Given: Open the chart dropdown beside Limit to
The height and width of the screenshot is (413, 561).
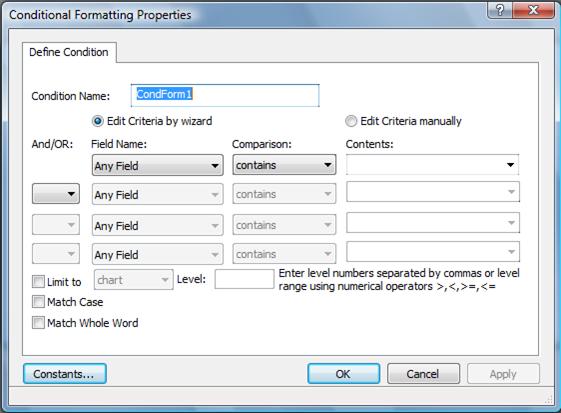Looking at the screenshot, I should tap(134, 280).
